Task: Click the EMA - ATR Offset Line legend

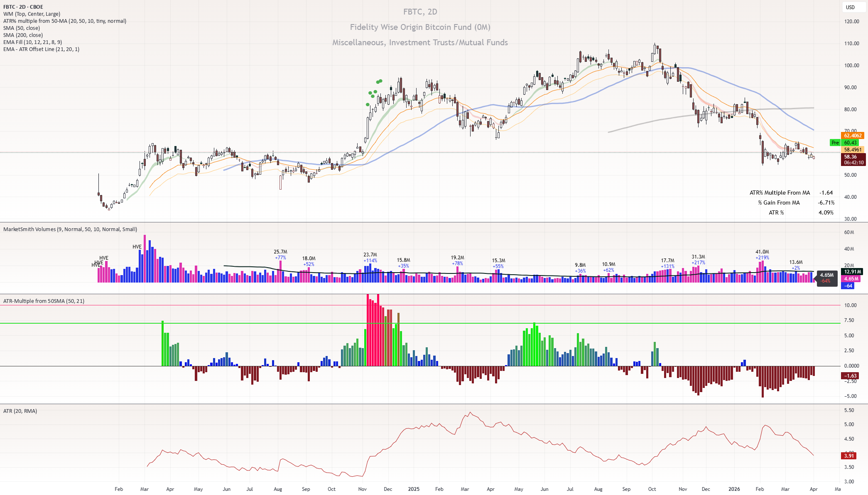Action: pyautogui.click(x=41, y=49)
